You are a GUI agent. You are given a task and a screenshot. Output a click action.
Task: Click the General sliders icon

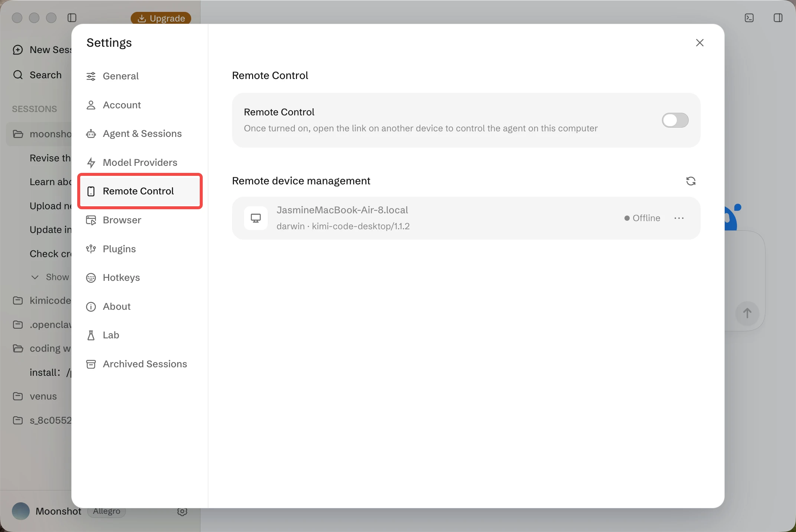tap(91, 76)
